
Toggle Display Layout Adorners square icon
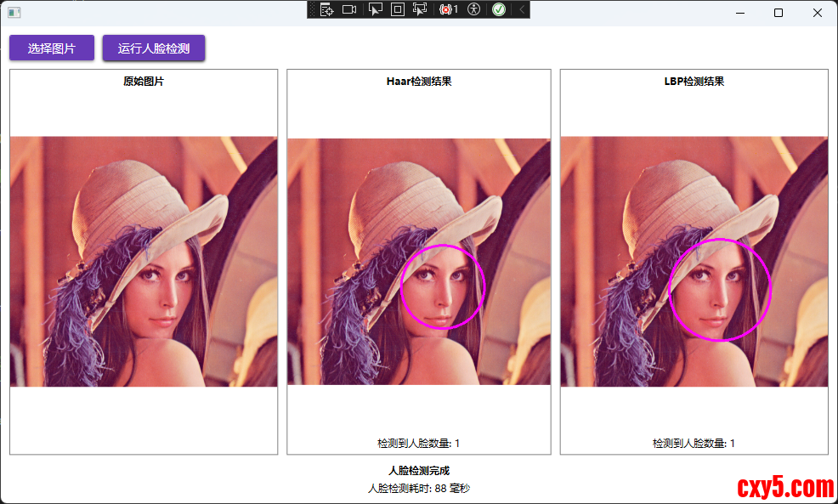(x=398, y=9)
